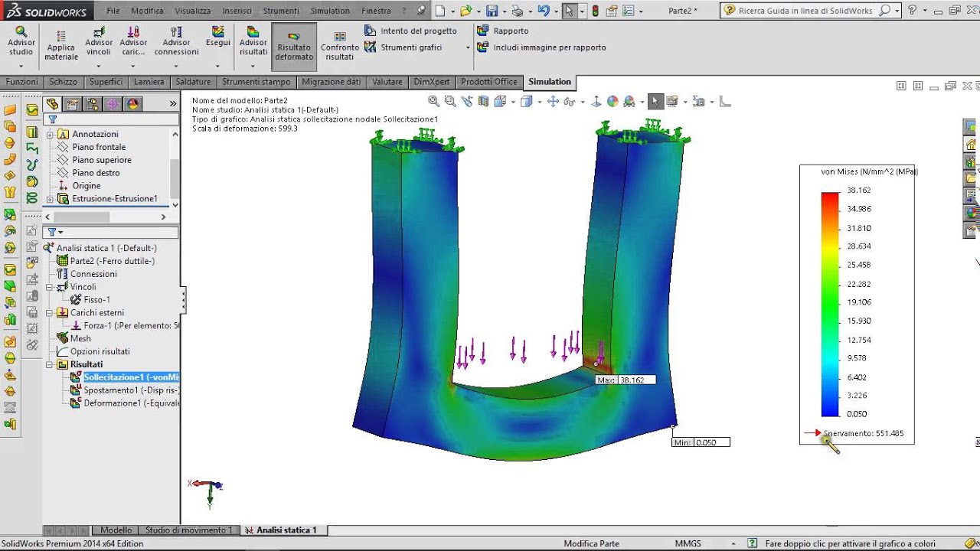Toggle the pin icon beside Finestra menu
Image resolution: width=980 pixels, height=551 pixels.
(420, 11)
